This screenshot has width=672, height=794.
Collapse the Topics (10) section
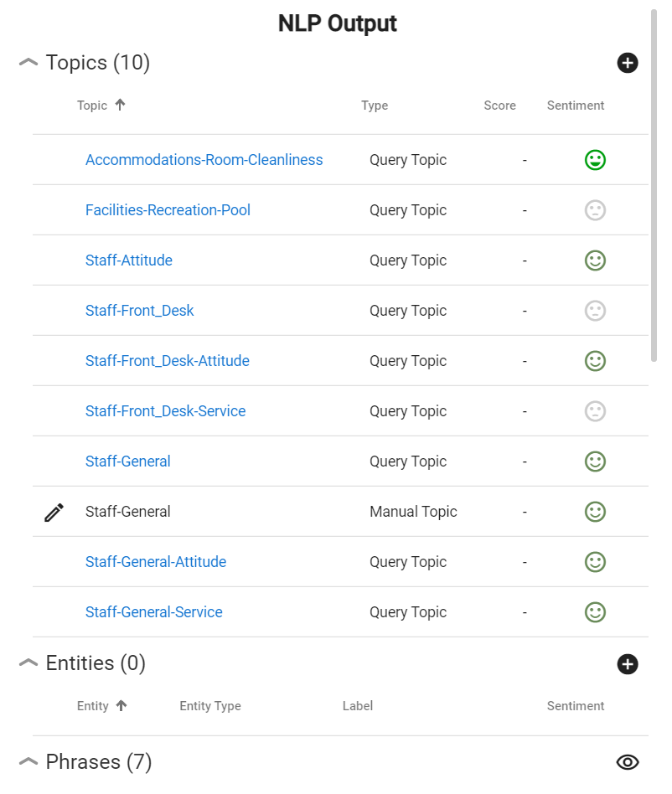28,63
